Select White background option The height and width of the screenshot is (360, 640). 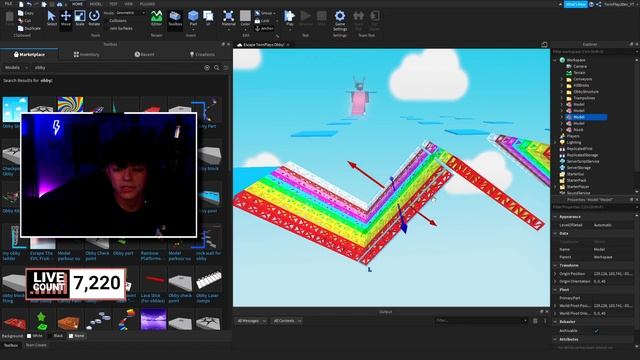[x=34, y=336]
